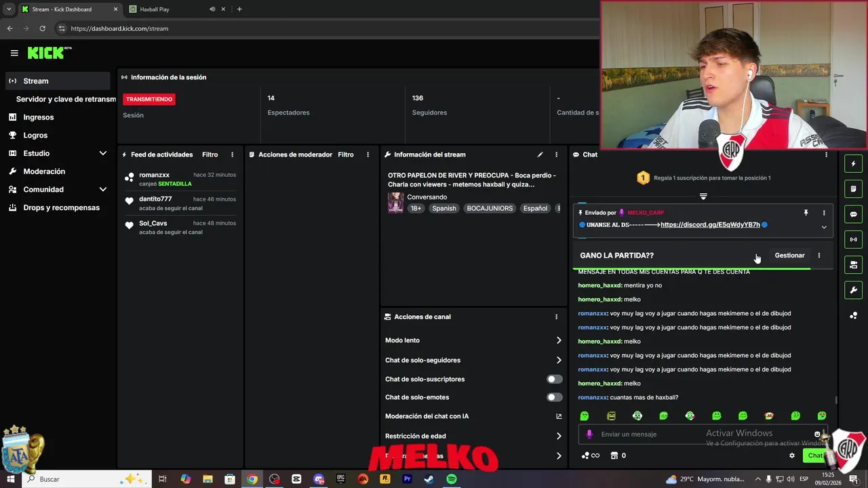
Task: Mute the Haxball Play tab audio
Action: point(212,9)
